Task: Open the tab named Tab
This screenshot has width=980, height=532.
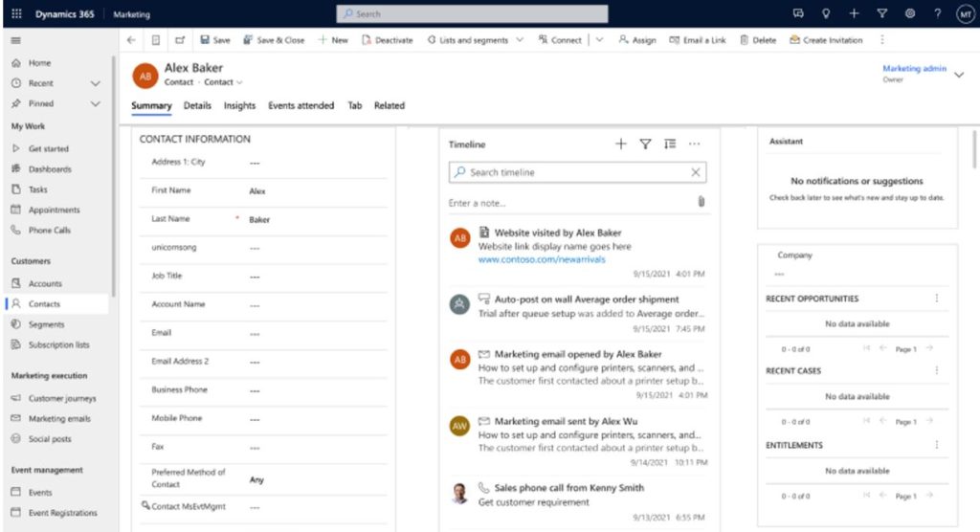Action: click(355, 105)
